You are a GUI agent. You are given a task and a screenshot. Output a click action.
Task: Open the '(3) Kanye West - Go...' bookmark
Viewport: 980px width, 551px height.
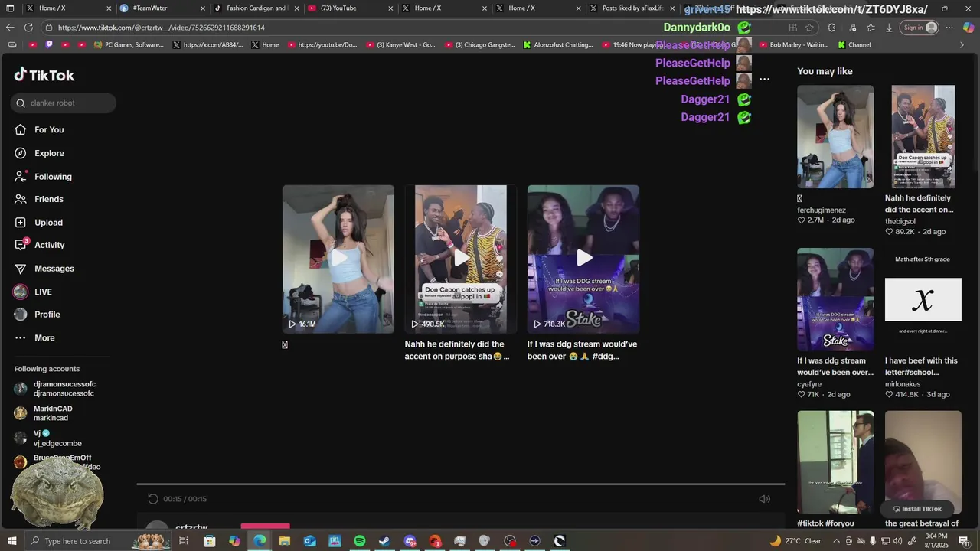[400, 45]
